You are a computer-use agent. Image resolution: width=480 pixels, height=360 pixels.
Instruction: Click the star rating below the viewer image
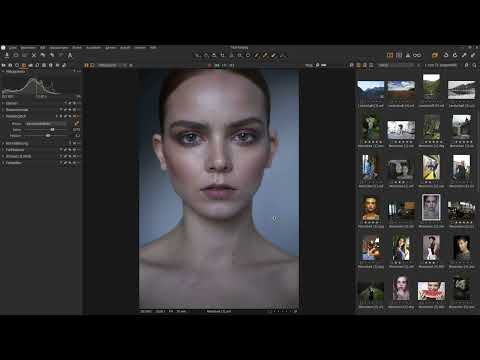tap(282, 311)
